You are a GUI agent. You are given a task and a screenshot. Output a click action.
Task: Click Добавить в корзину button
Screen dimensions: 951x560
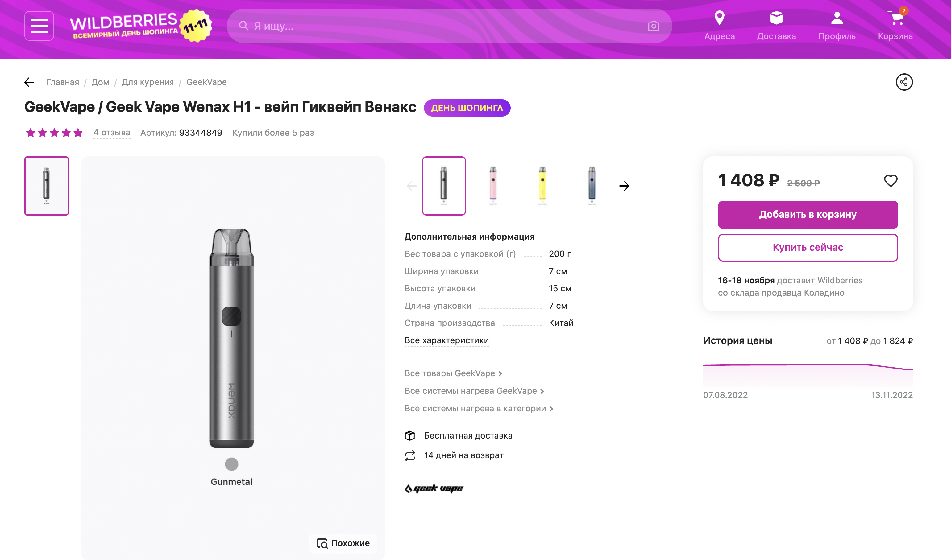point(808,214)
